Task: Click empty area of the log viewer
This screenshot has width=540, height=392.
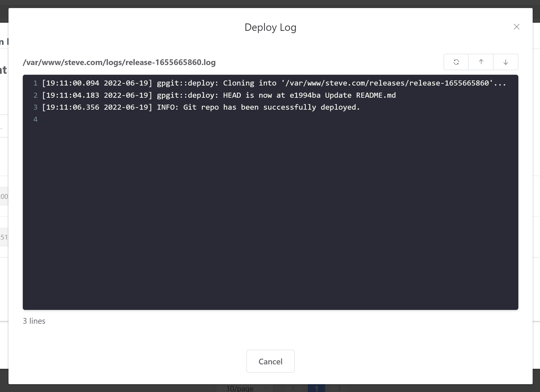Action: (x=270, y=214)
